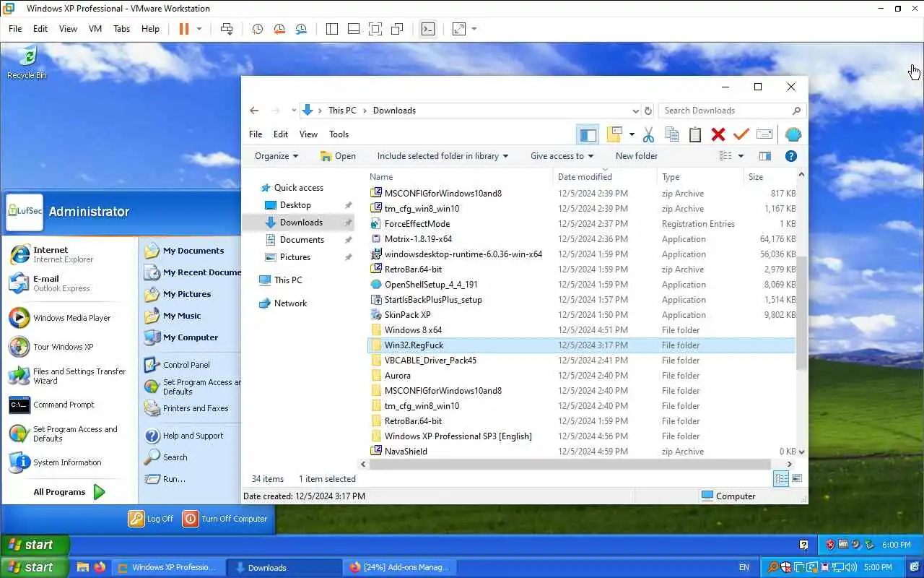
Task: Open the Explorer File menu
Action: coord(256,134)
